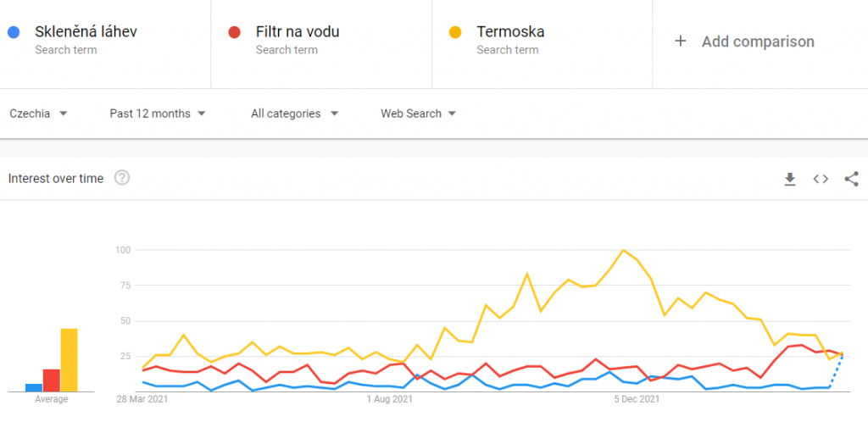Open the Interest over time help icon
This screenshot has width=868, height=433.
point(122,178)
